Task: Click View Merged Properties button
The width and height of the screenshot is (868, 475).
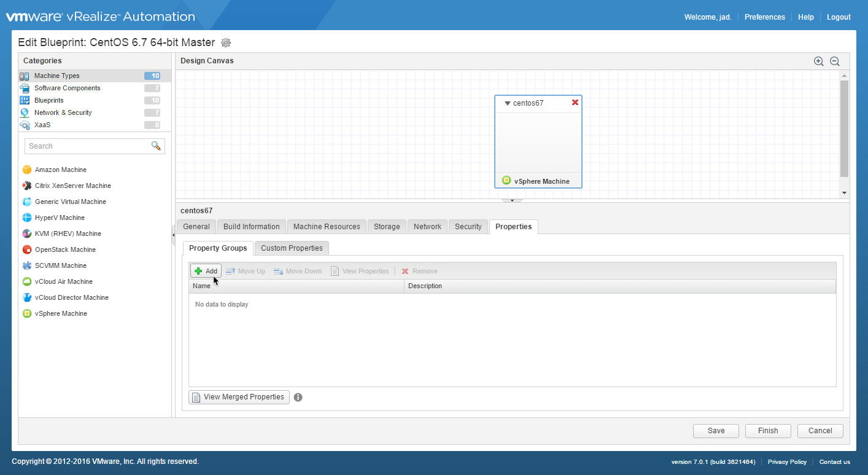Action: coord(239,397)
